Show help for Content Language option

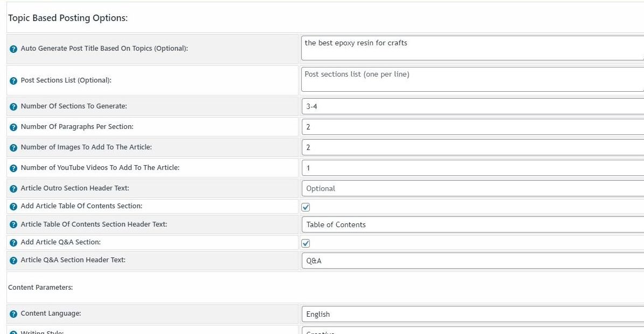13,314
